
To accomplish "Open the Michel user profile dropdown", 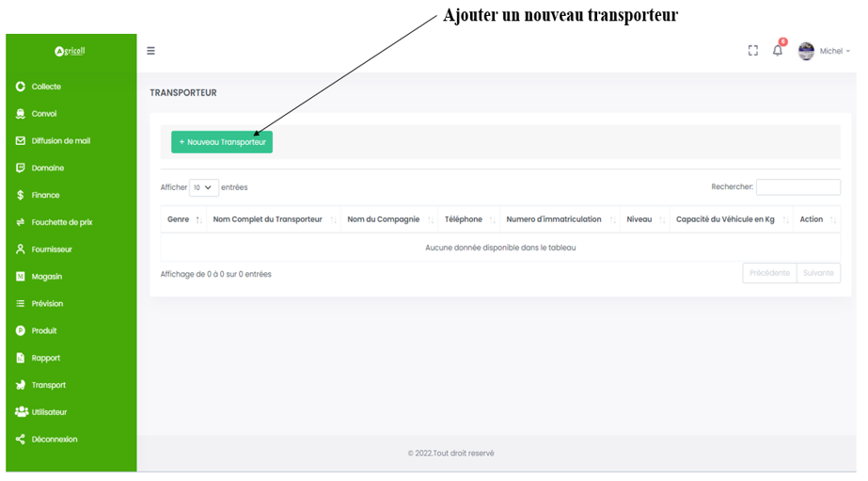I will pyautogui.click(x=824, y=51).
